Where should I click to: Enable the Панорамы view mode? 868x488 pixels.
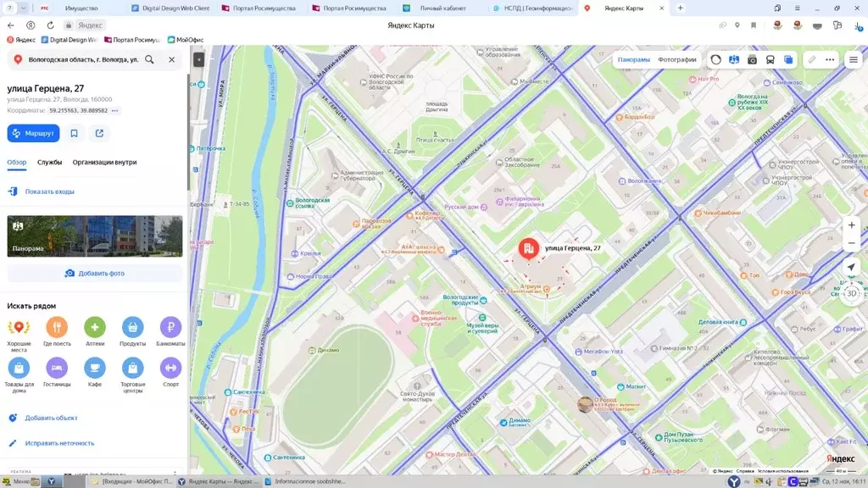click(636, 59)
